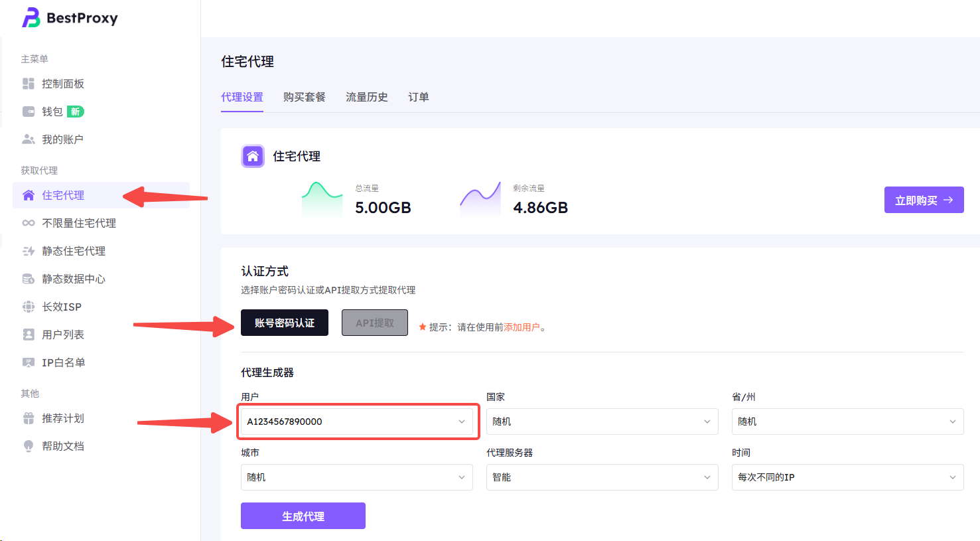Image resolution: width=980 pixels, height=541 pixels.
Task: Expand the 时间 dropdown 每次不同的IP
Action: 847,477
